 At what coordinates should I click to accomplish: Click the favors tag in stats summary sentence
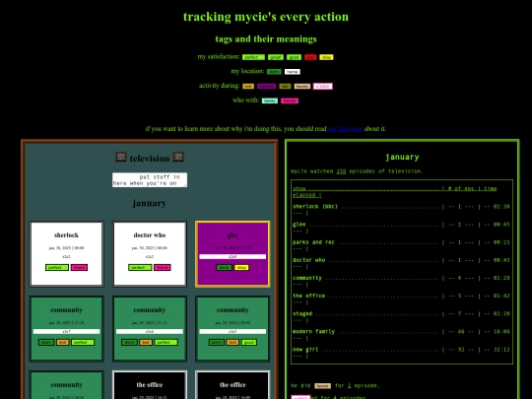[x=323, y=386]
